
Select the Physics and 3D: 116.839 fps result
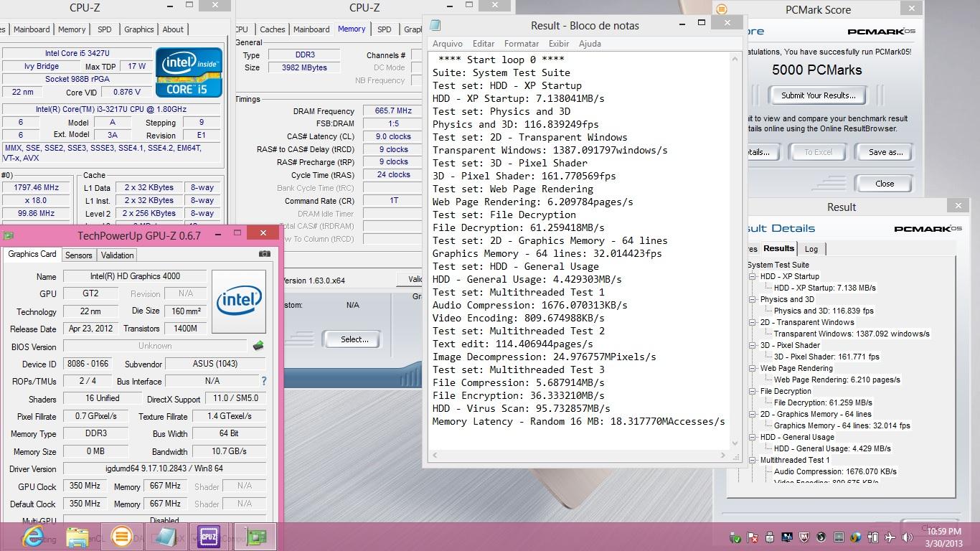[824, 311]
